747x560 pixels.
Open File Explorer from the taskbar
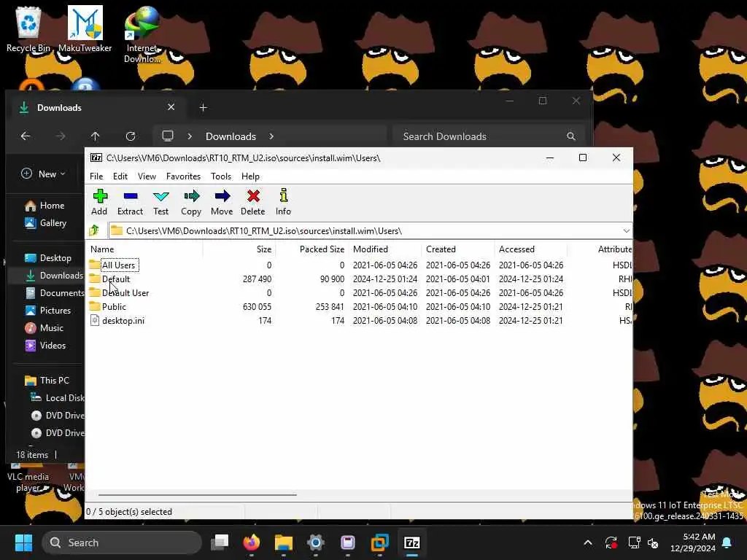[284, 542]
